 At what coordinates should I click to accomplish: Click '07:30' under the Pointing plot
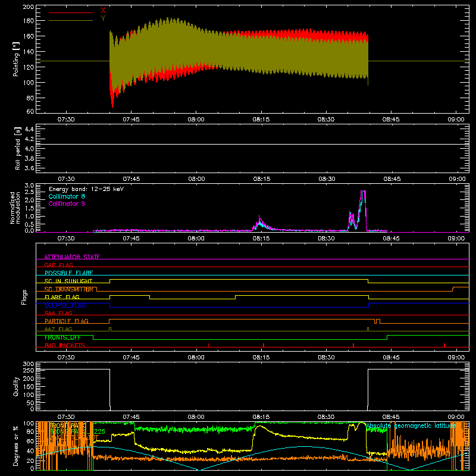point(66,120)
